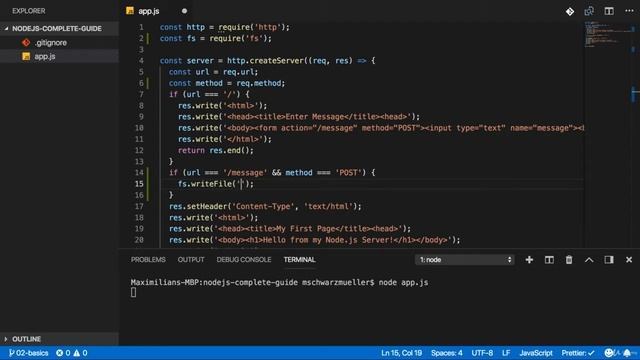Change indentation via 'Spaces: 4'
This screenshot has height=360, width=640.
click(447, 353)
